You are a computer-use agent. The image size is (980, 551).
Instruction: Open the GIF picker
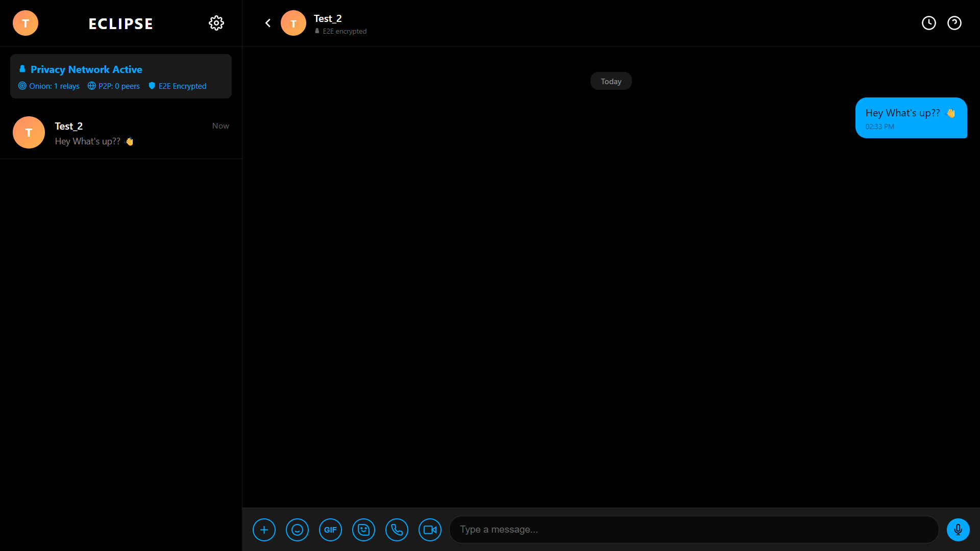[330, 530]
